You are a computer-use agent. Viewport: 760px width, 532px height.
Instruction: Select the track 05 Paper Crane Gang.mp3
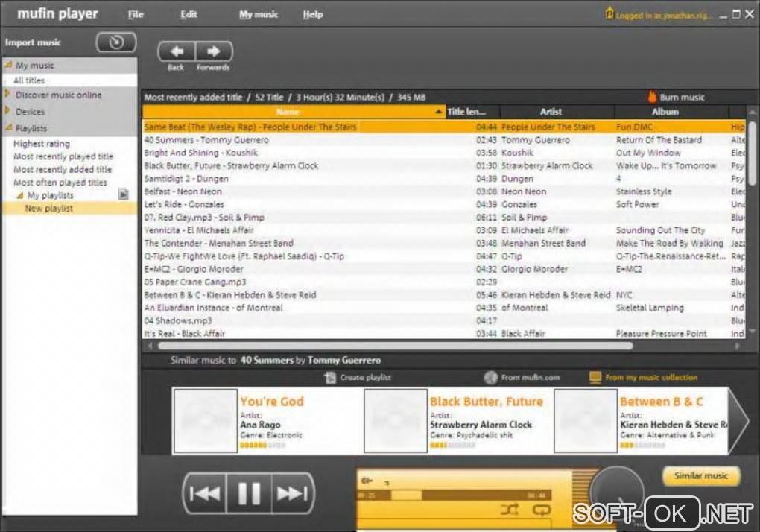tap(195, 282)
